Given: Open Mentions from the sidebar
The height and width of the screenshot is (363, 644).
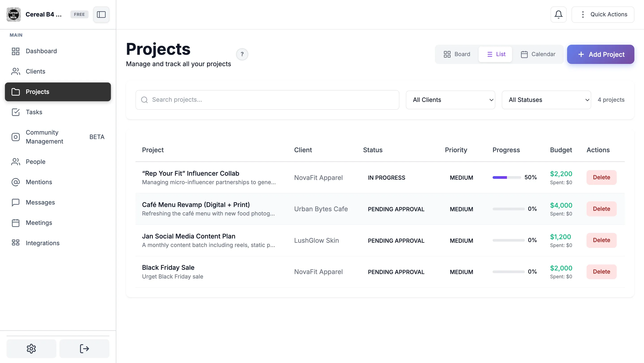Looking at the screenshot, I should click(39, 182).
